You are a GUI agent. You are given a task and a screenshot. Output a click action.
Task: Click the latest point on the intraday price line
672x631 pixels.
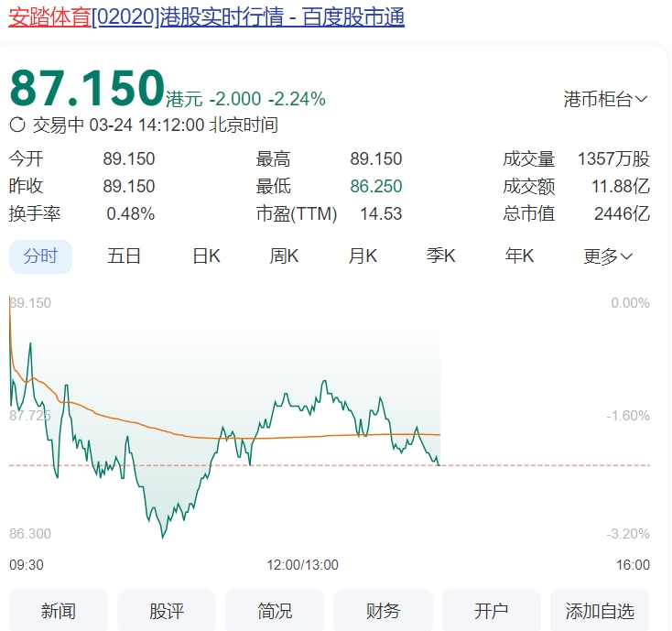coord(439,464)
